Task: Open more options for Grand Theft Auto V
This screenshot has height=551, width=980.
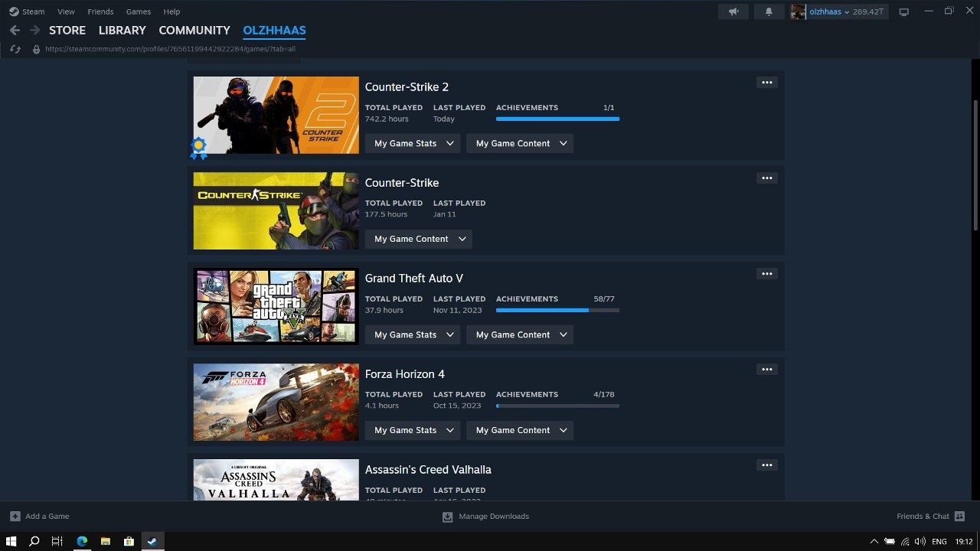Action: [766, 274]
